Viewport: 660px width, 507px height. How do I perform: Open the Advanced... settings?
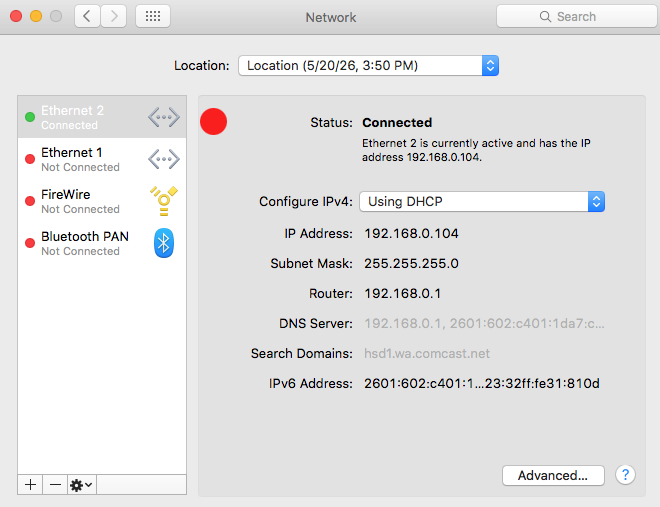(553, 475)
